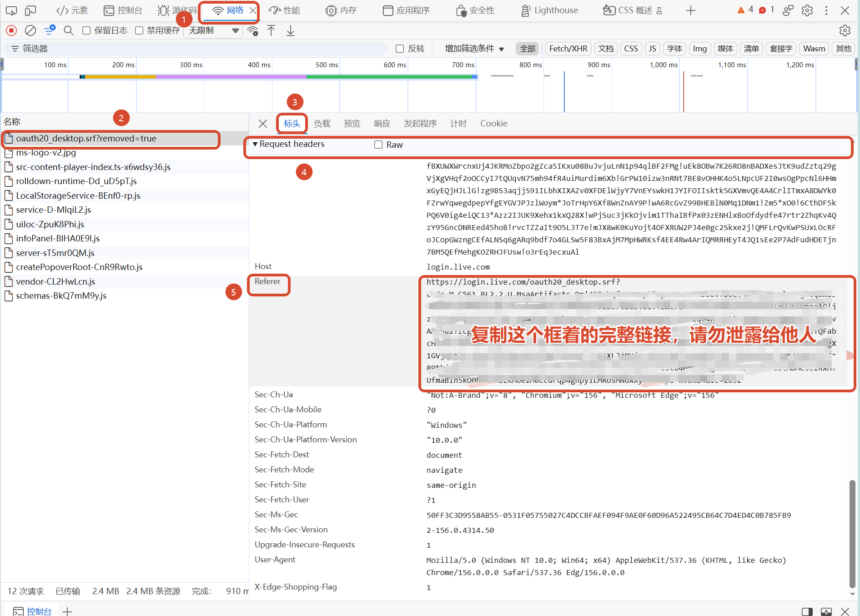The height and width of the screenshot is (616, 860).
Task: Add a tool to the bottom drawer
Action: tap(67, 611)
